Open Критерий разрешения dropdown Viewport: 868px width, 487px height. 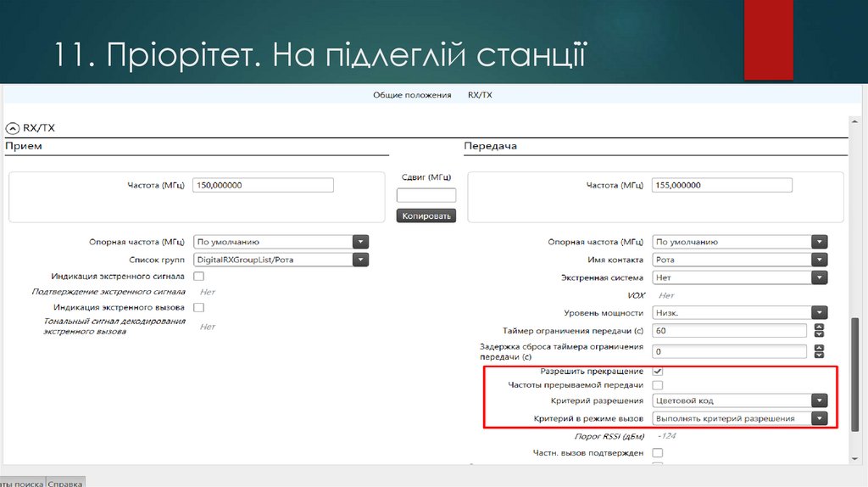click(x=820, y=400)
